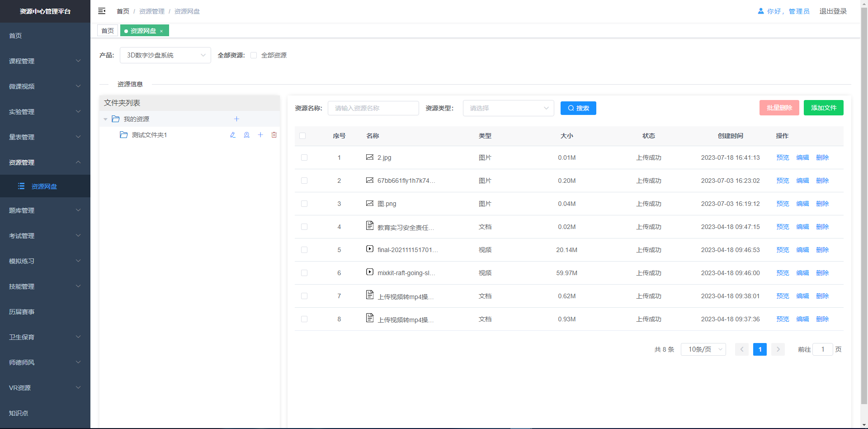Click the 批量删除 button

(x=779, y=108)
